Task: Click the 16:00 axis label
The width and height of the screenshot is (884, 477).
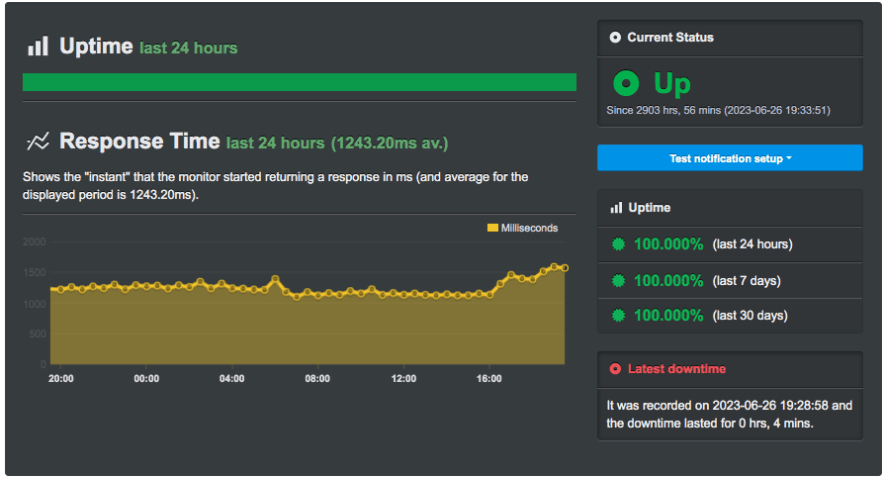Action: (489, 379)
